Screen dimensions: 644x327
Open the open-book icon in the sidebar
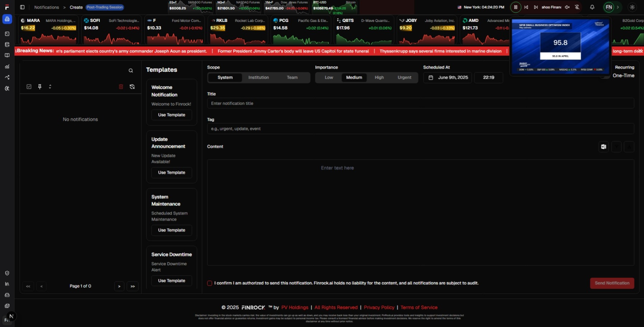tap(7, 56)
